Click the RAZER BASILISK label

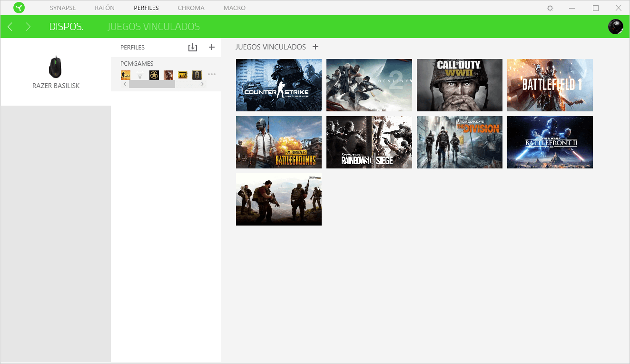click(56, 86)
